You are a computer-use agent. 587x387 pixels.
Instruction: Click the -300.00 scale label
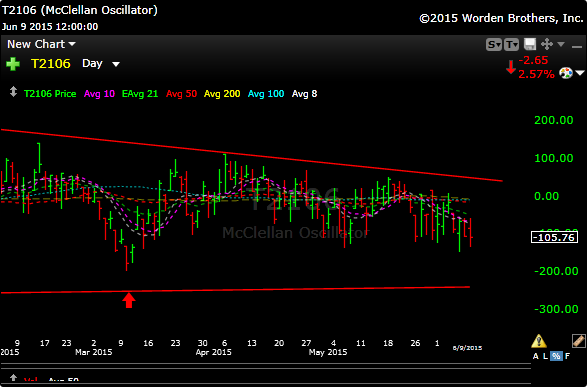556,309
